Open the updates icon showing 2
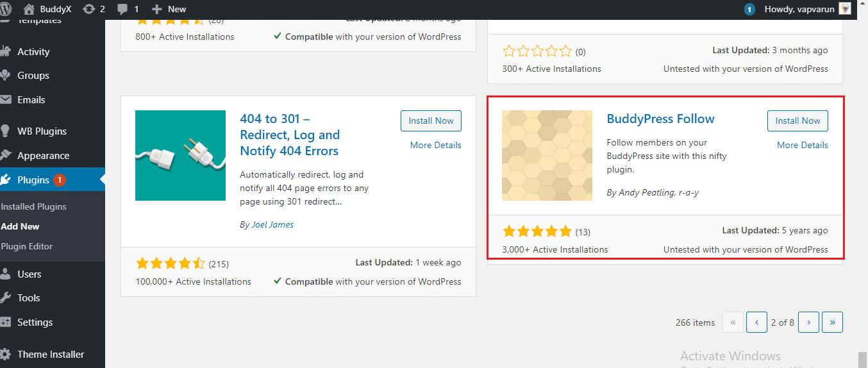868x368 pixels. coord(88,9)
